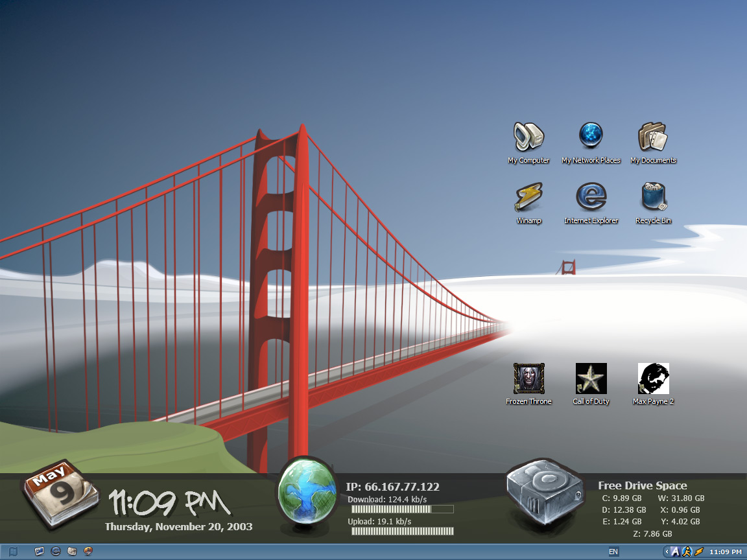Expand hidden system tray icons via chevron
Screen dimensions: 747x560
point(667,552)
